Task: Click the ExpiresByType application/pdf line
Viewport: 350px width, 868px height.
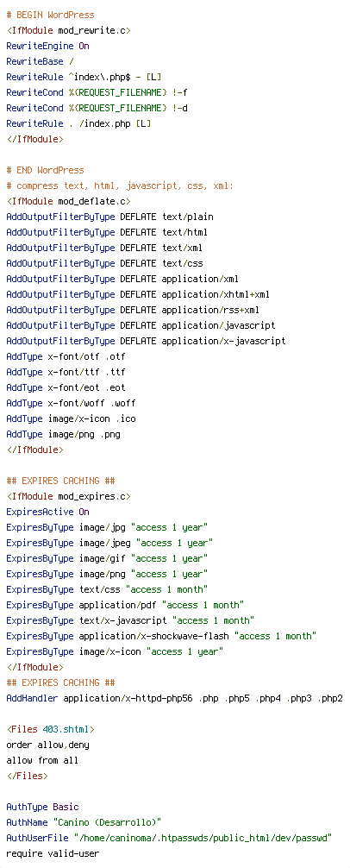Action: (126, 604)
